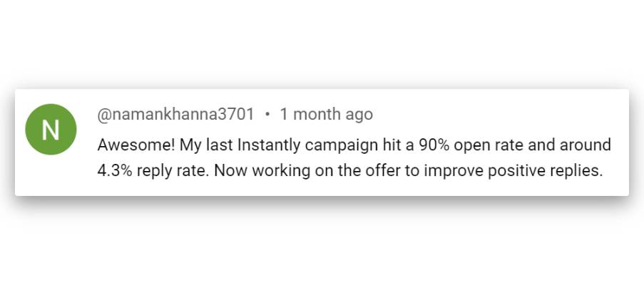Viewport: 644px width, 285px height.
Task: Click the green N avatar icon
Action: pos(50,129)
